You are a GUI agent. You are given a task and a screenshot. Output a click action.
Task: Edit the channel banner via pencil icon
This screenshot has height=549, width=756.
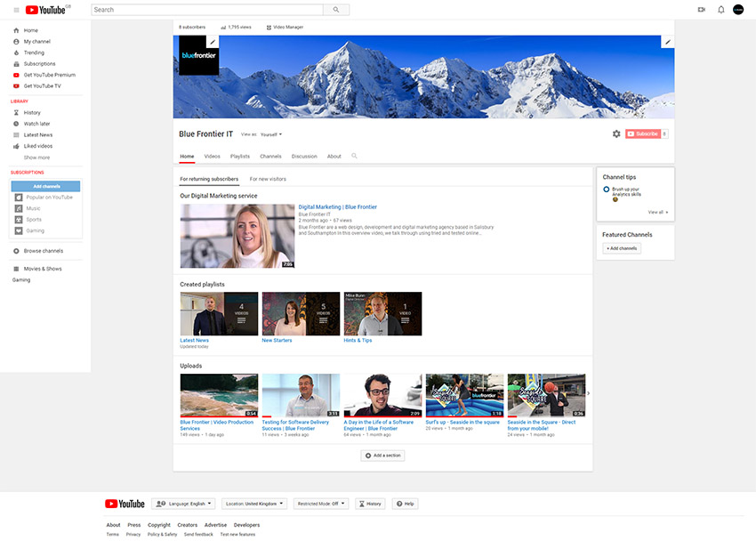pos(668,41)
